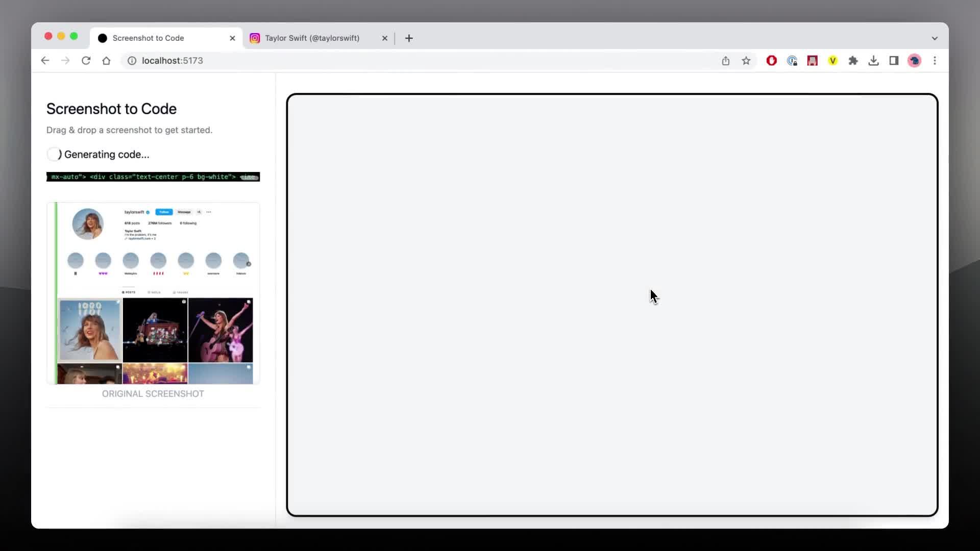Toggle the browser side panel icon
Image resolution: width=980 pixels, height=551 pixels.
click(894, 60)
